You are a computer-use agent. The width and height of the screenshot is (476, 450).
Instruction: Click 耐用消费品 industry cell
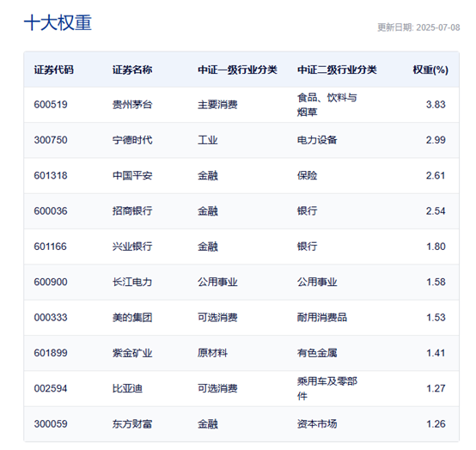tap(322, 318)
